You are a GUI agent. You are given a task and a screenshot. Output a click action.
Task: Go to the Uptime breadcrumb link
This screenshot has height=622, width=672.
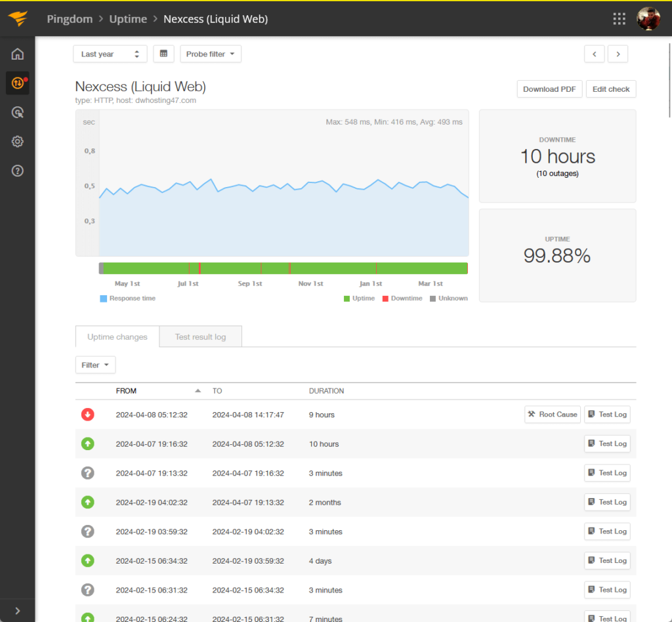128,19
